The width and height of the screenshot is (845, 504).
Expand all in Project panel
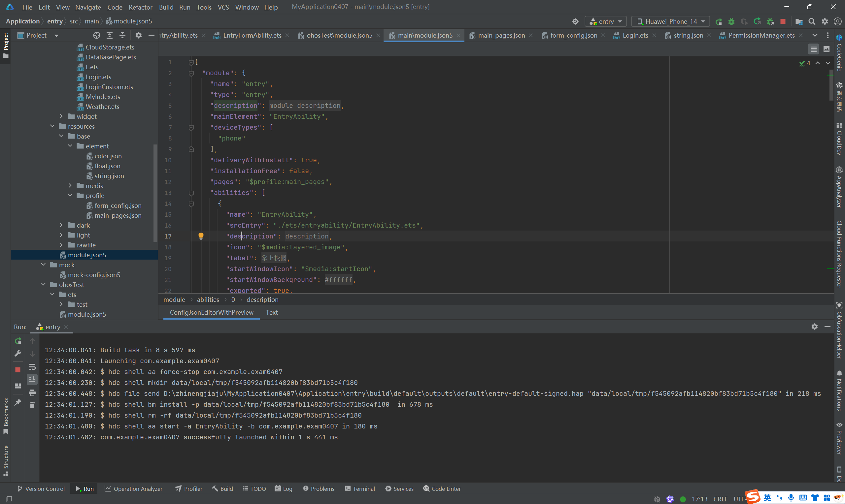[x=109, y=35]
